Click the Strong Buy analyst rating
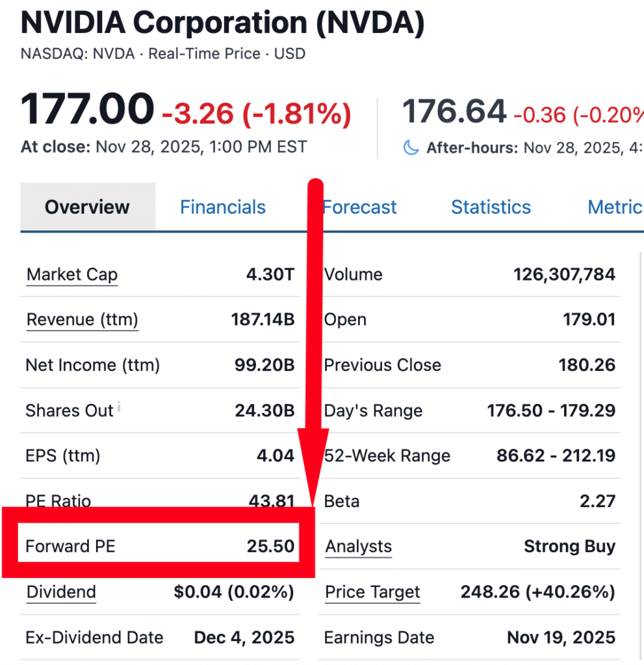Image resolution: width=644 pixels, height=665 pixels. pyautogui.click(x=569, y=547)
